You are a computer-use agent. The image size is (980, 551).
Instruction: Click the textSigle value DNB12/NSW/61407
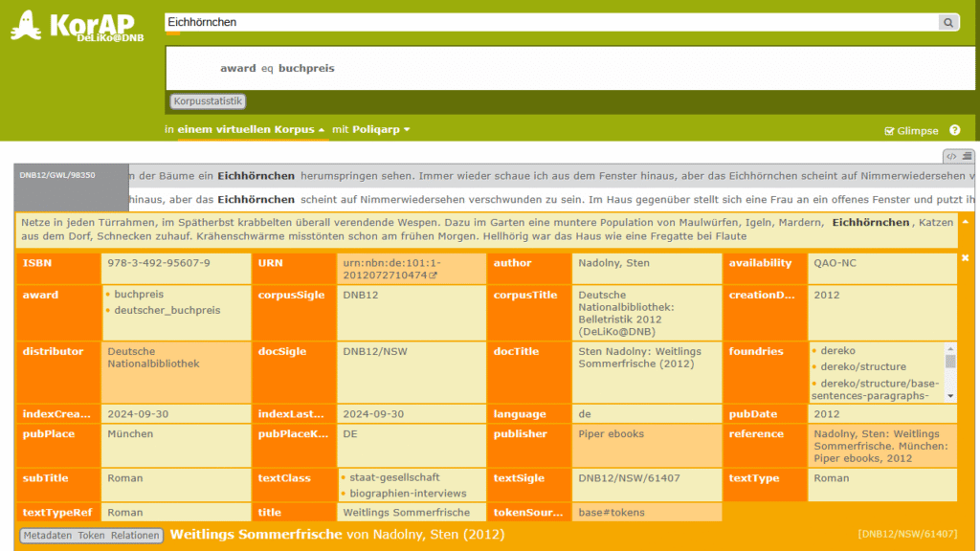point(629,478)
